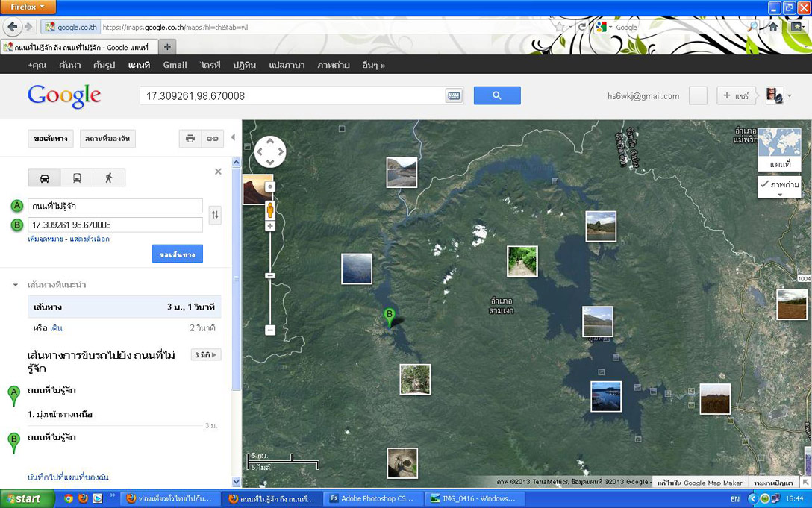Image resolution: width=812 pixels, height=508 pixels.
Task: Click the link share icon
Action: (x=213, y=139)
